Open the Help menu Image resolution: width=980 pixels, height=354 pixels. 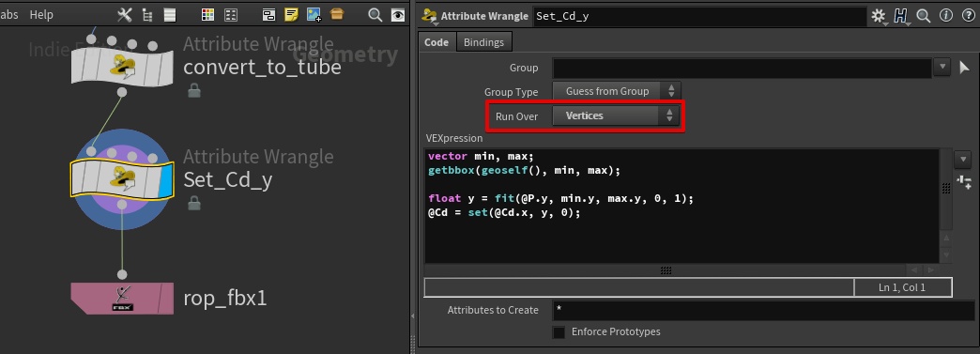(41, 14)
